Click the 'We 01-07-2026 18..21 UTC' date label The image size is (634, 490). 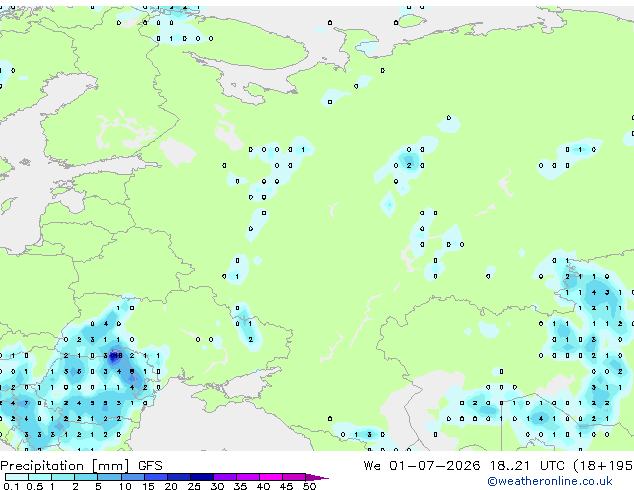click(464, 466)
